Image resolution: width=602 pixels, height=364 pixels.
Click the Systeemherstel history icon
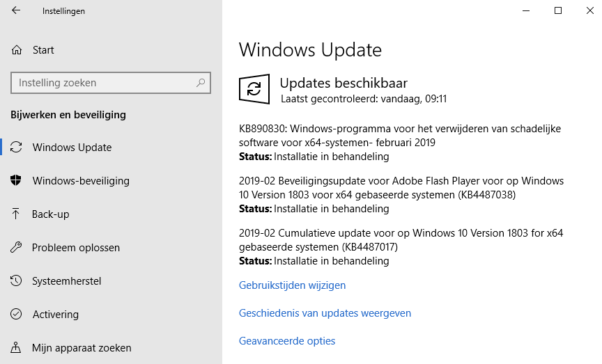pyautogui.click(x=16, y=281)
